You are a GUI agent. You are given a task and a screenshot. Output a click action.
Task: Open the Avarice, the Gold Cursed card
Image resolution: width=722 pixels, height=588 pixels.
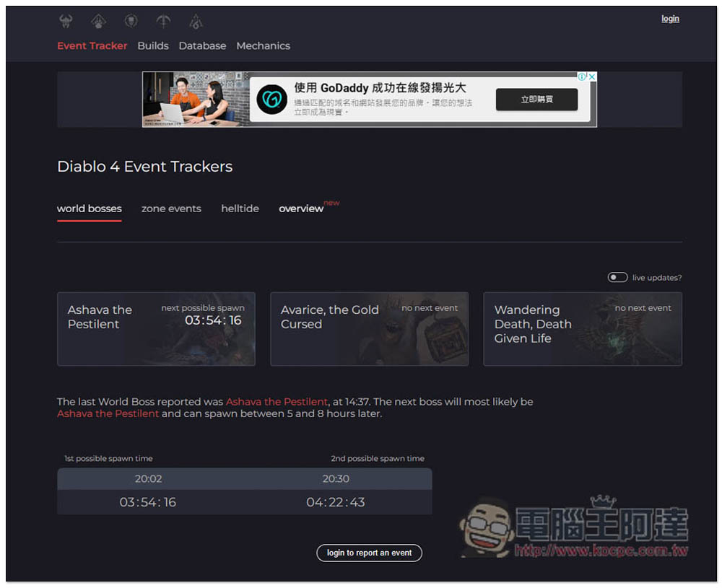click(369, 329)
